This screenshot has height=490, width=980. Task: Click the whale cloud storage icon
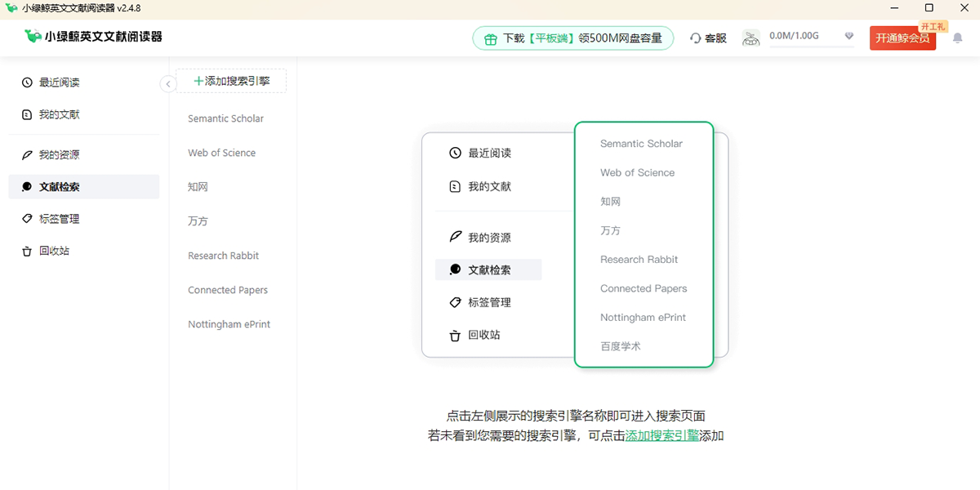(x=751, y=38)
